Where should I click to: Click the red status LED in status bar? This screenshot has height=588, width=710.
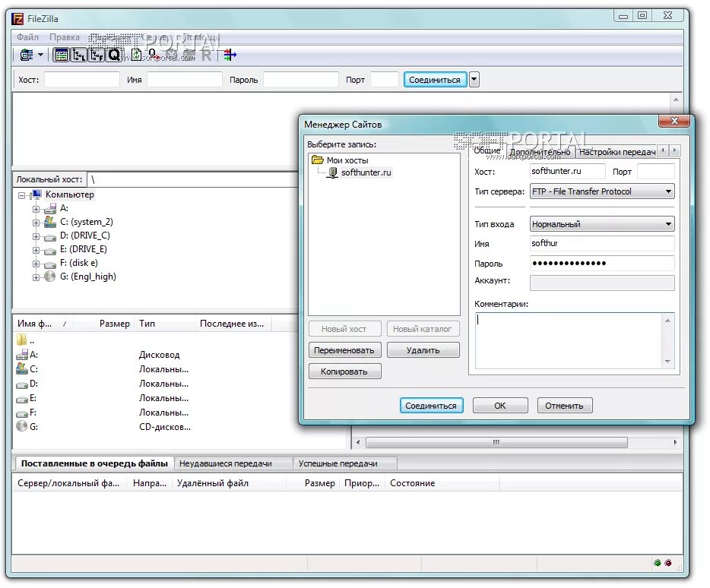(668, 563)
